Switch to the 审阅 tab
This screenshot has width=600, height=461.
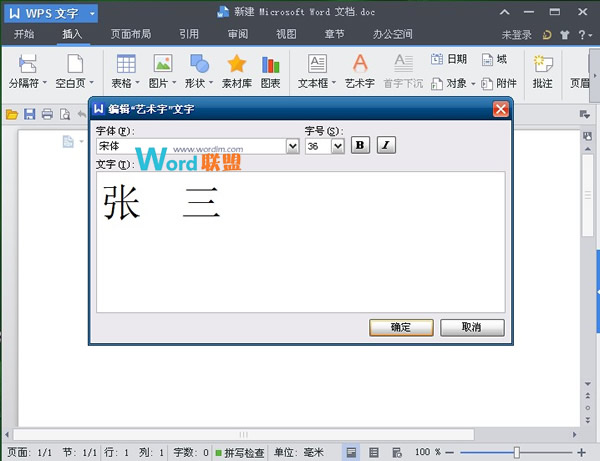pyautogui.click(x=238, y=34)
